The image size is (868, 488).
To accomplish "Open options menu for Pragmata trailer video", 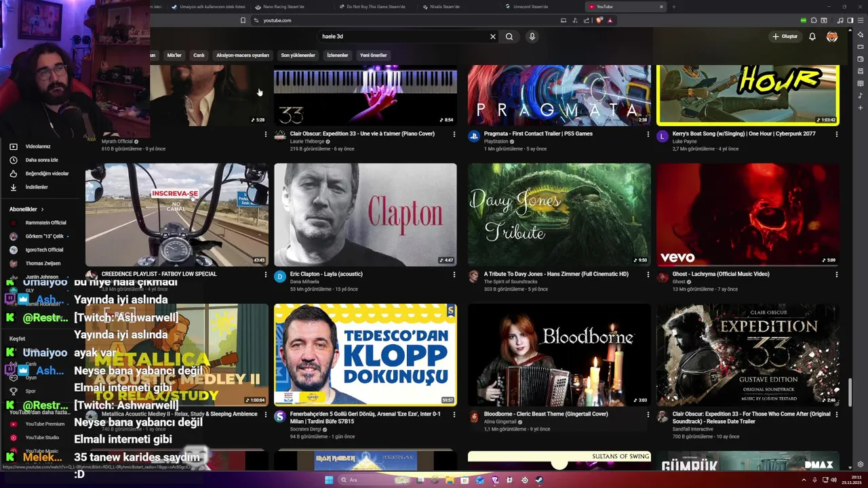I will 648,134.
